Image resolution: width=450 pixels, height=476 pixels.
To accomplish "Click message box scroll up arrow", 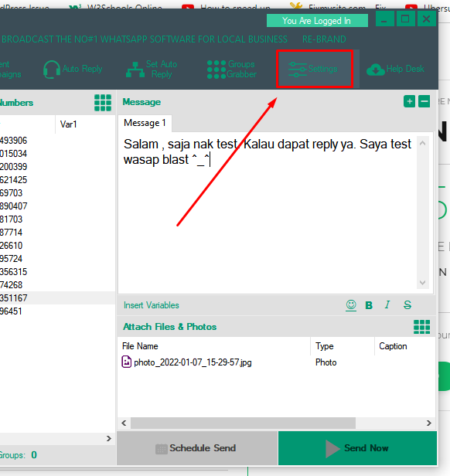I will coord(422,143).
